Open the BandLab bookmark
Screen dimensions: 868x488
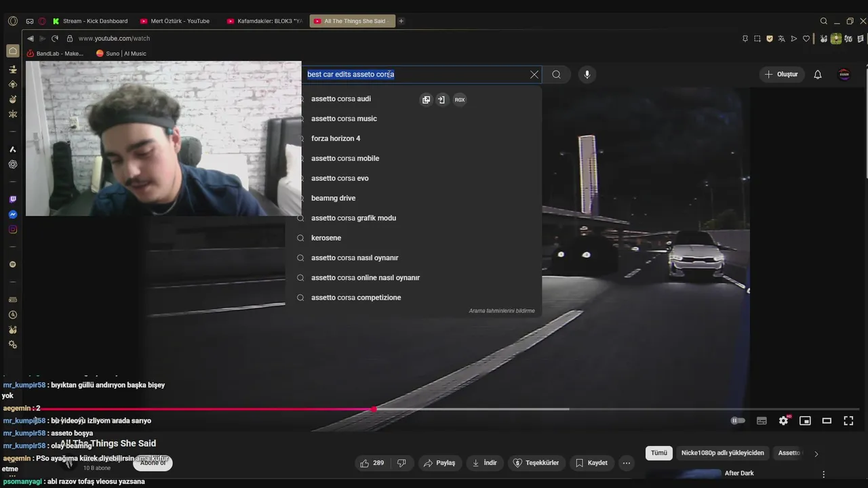[x=55, y=54]
